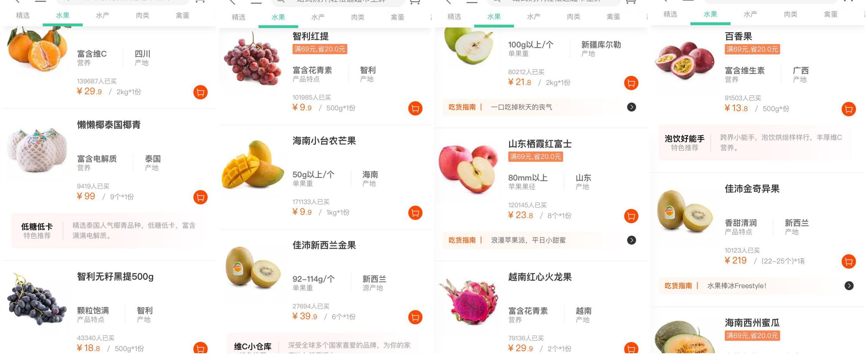Add 山东栖霞红富士 to cart

click(x=631, y=216)
